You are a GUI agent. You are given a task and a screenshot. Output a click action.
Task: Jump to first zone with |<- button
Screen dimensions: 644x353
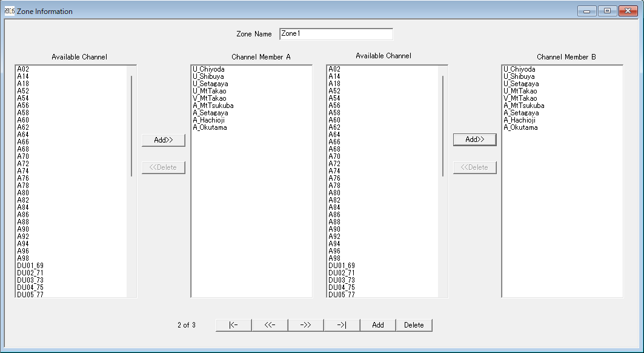tap(233, 325)
